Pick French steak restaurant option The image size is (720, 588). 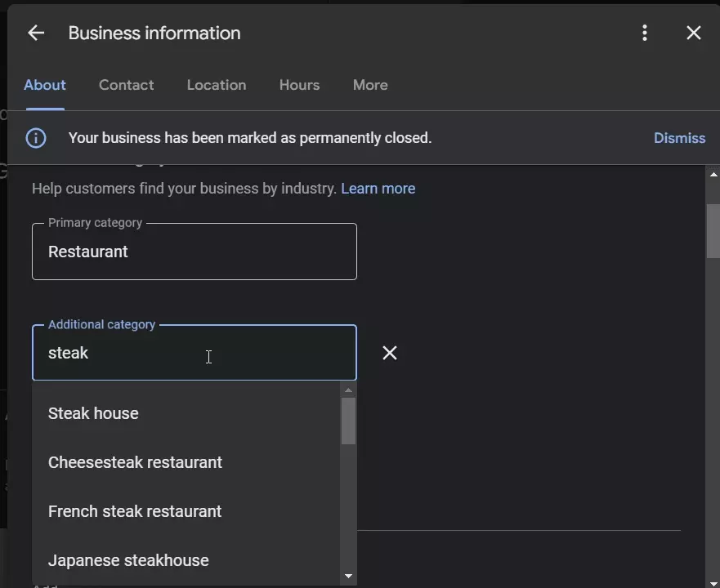[x=135, y=511]
